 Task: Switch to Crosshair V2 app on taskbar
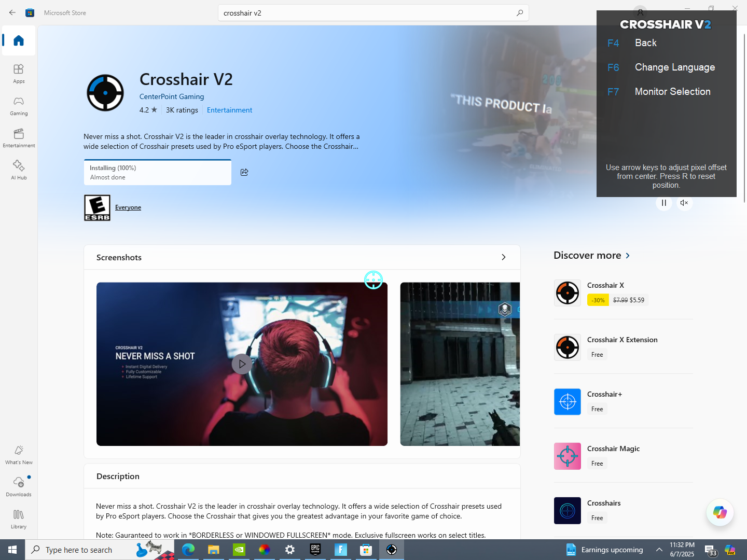tap(392, 550)
